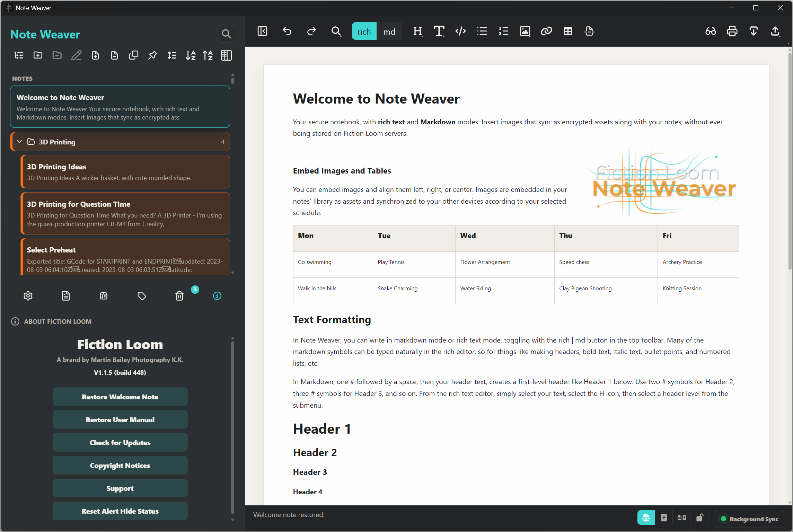Create a new note with the plus-page icon
The image size is (793, 532).
(x=95, y=55)
